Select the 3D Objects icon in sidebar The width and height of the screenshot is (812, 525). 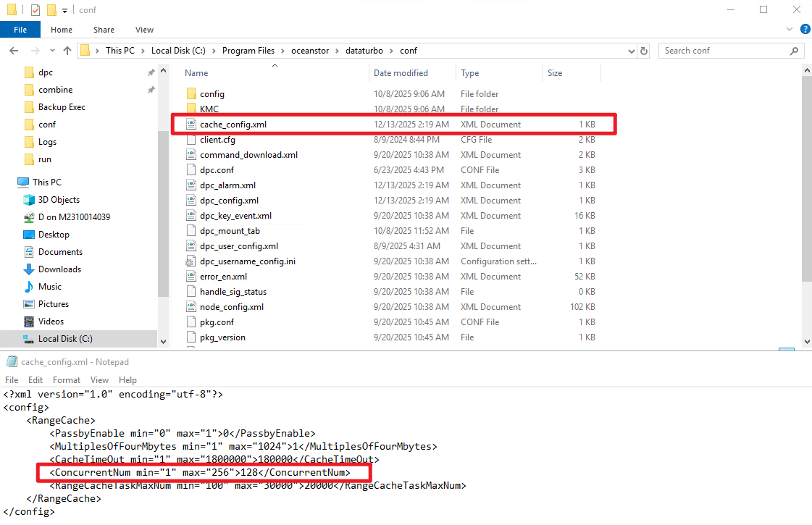(29, 200)
